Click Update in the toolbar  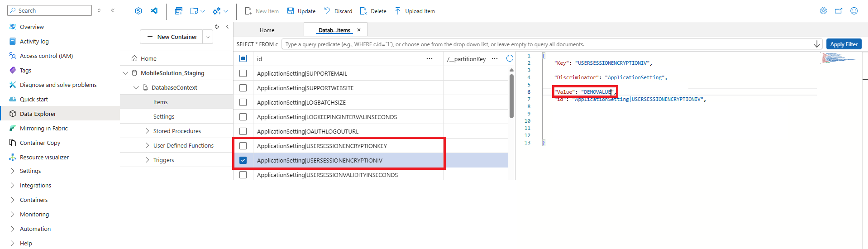click(301, 11)
